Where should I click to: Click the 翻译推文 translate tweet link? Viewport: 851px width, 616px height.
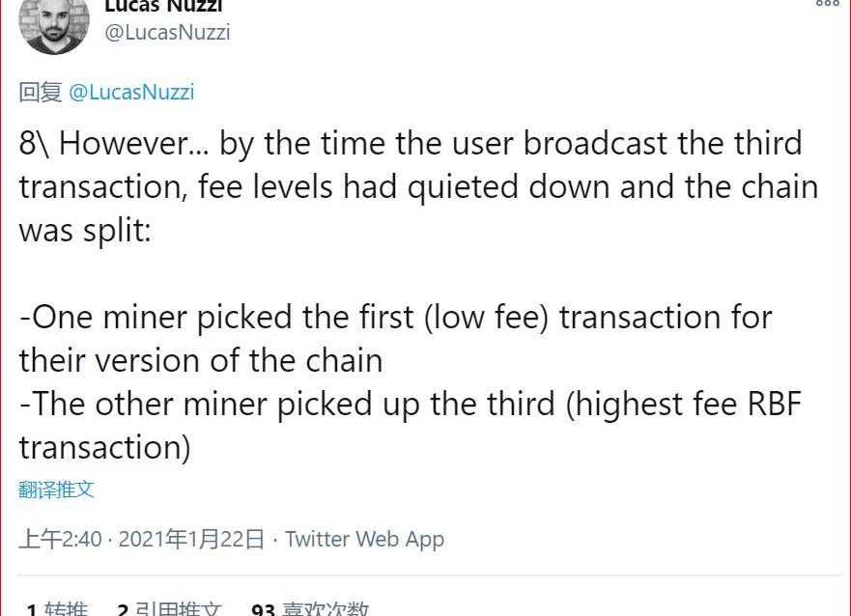coord(56,489)
